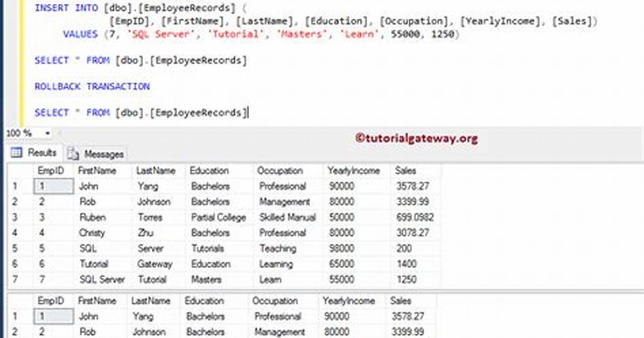This screenshot has width=644, height=338.
Task: Click the VALUES keyword in query editor
Action: tap(81, 34)
